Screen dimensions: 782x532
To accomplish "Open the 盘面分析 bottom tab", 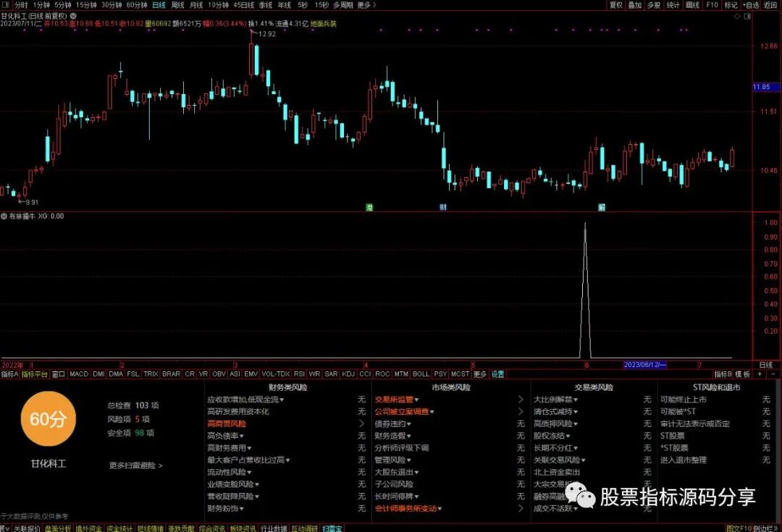I will [x=58, y=528].
